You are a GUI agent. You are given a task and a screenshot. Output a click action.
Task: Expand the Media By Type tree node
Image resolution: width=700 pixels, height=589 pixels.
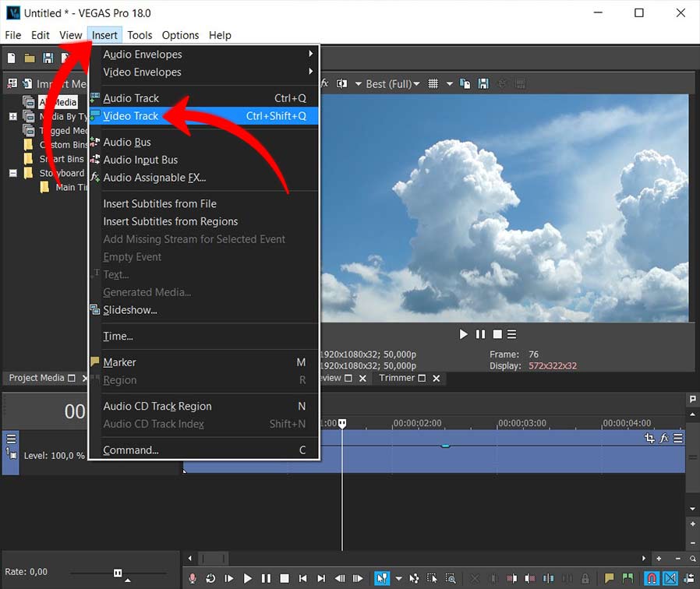[13, 116]
